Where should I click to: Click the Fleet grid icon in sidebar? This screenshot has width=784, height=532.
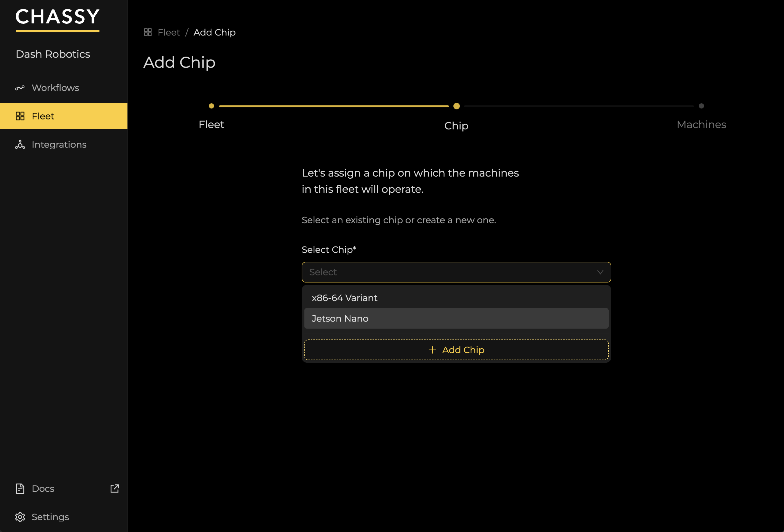point(20,116)
